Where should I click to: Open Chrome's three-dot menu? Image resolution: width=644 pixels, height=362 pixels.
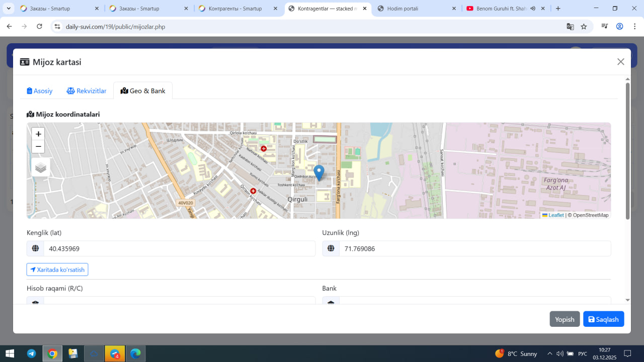pos(633,27)
